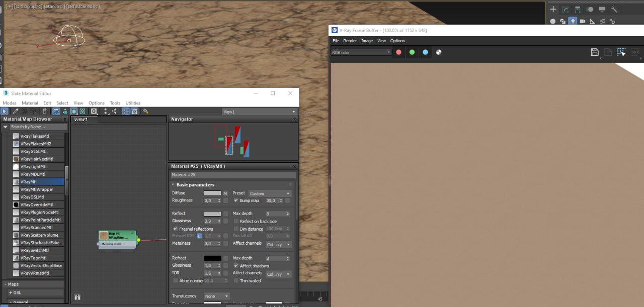Select the Cameras category icon
This screenshot has height=307, width=644.
583,21
